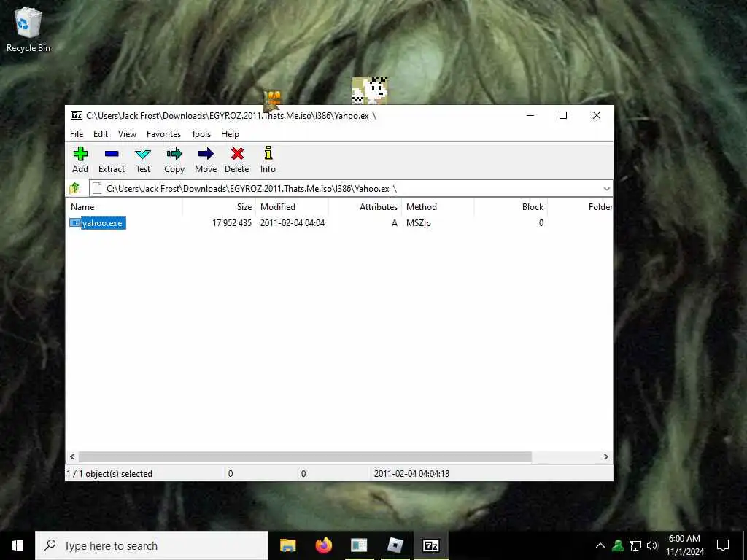The height and width of the screenshot is (560, 747).
Task: Close the 7-Zip window
Action: 596,115
